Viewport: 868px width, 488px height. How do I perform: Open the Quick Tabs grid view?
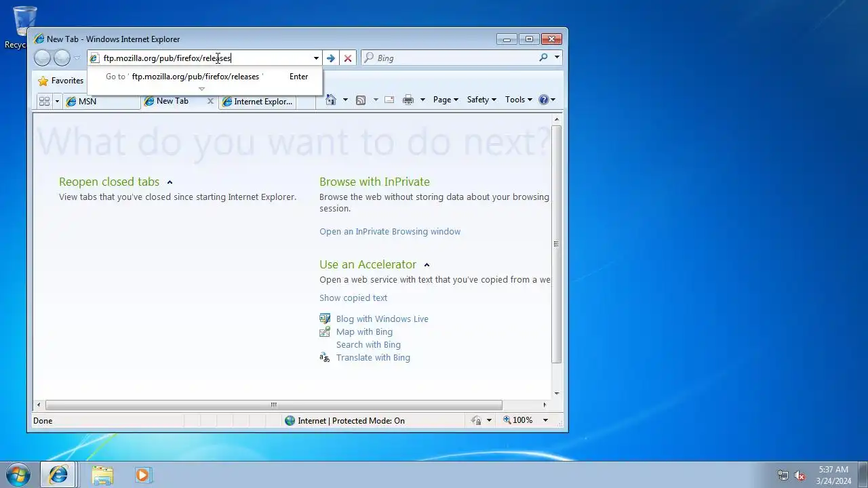pos(44,101)
